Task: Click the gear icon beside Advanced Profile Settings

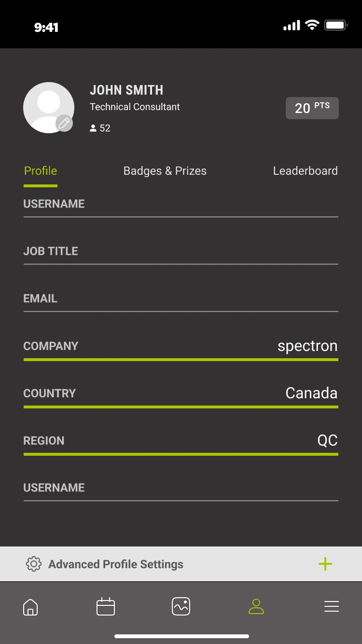Action: 34,564
